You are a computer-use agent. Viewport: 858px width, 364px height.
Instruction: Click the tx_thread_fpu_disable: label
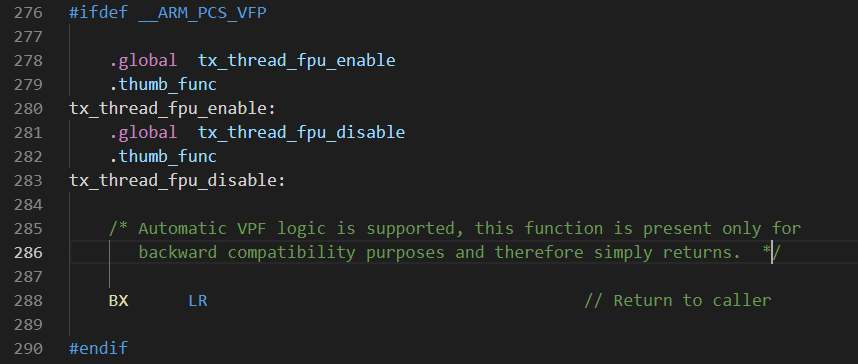point(177,181)
